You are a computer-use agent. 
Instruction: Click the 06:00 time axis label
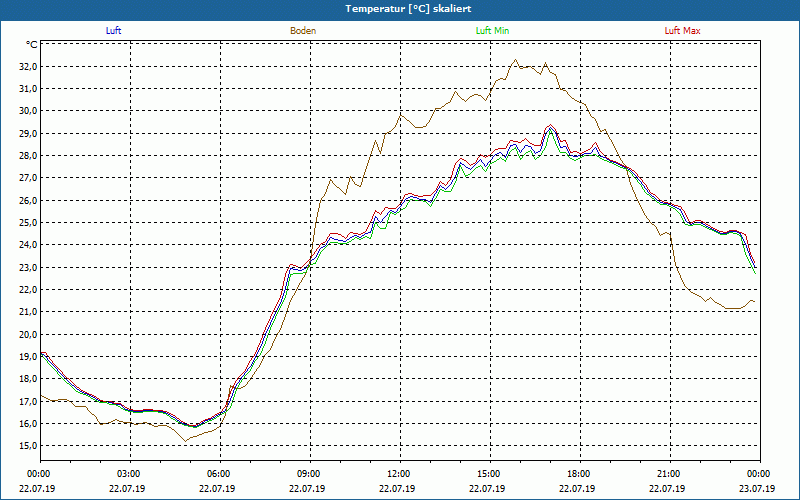coord(220,473)
